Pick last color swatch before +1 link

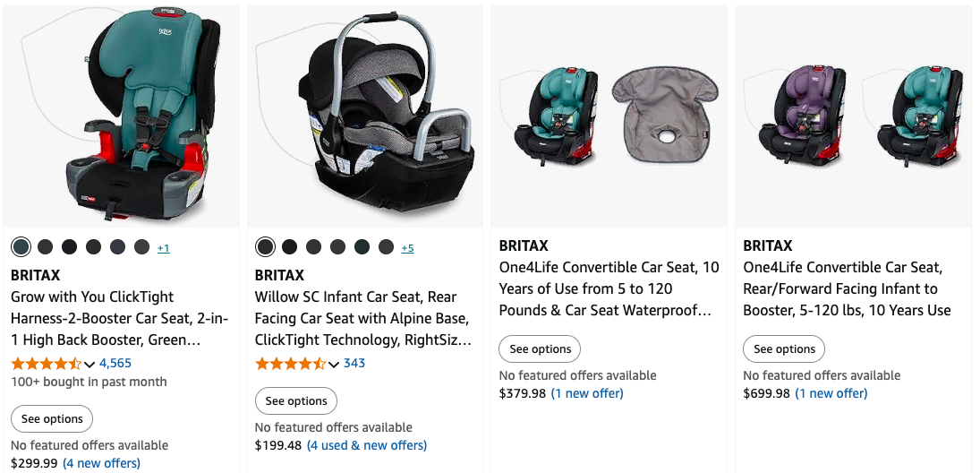click(141, 247)
